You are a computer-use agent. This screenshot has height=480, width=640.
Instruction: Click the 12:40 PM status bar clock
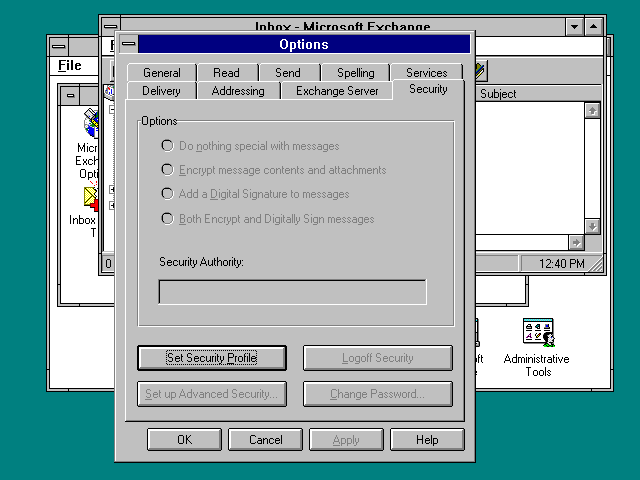pyautogui.click(x=561, y=264)
